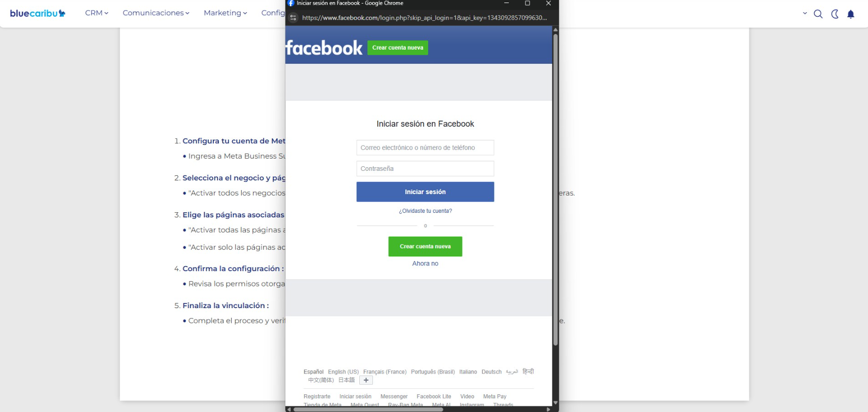This screenshot has height=412, width=868.
Task: Focus the email or phone field
Action: click(425, 147)
